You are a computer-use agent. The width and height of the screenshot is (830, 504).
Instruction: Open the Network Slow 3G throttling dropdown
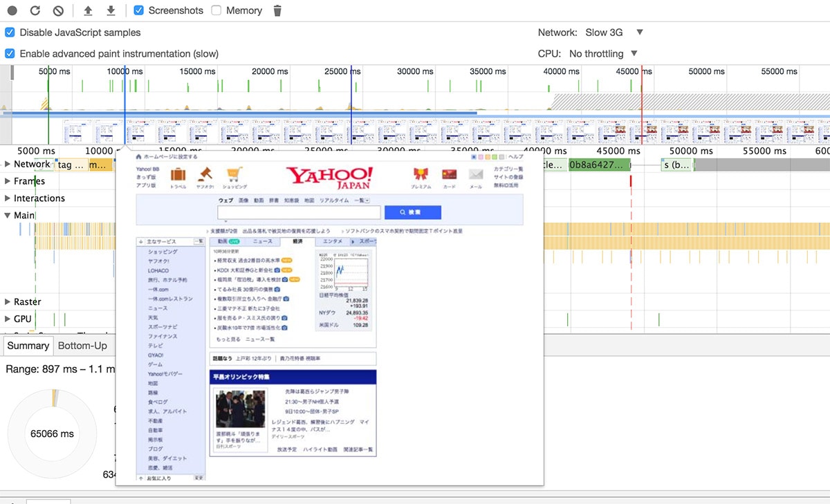615,32
